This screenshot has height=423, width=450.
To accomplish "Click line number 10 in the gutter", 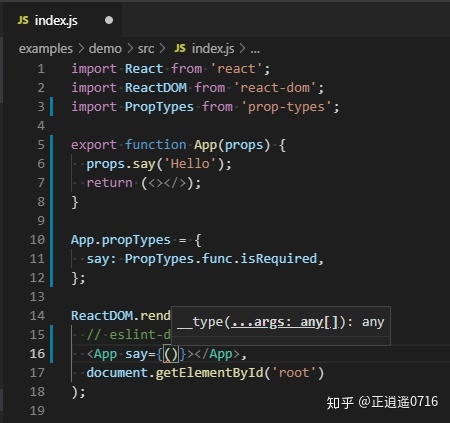I will pyautogui.click(x=37, y=240).
